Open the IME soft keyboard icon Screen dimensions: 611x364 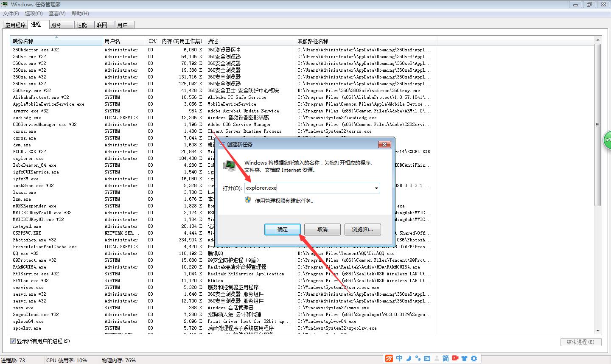coord(427,358)
